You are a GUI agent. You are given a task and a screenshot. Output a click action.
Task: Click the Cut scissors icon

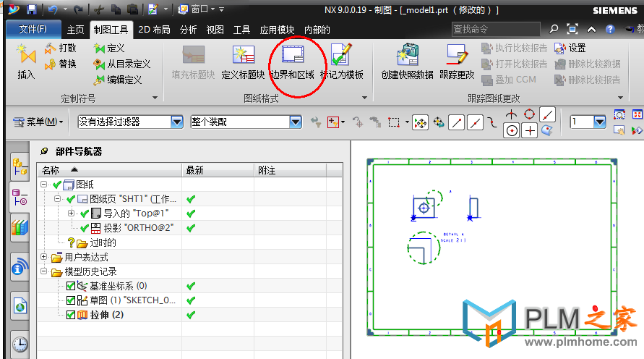[x=99, y=9]
